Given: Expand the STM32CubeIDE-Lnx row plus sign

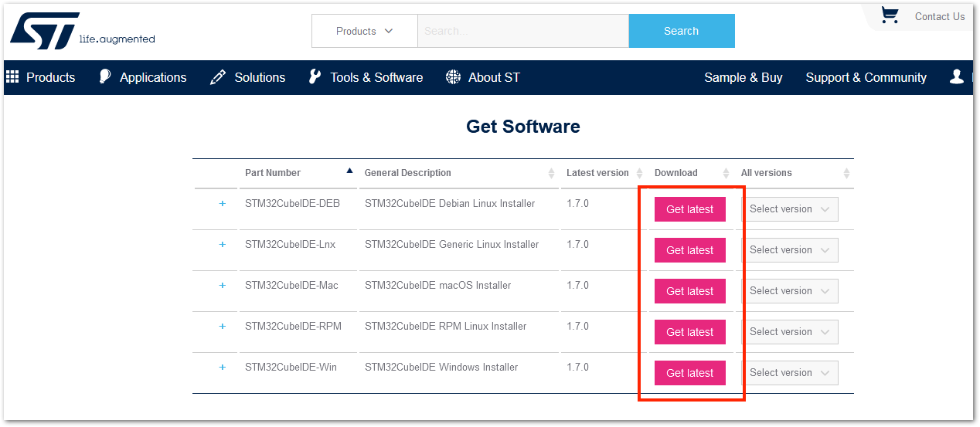Looking at the screenshot, I should click(x=223, y=245).
